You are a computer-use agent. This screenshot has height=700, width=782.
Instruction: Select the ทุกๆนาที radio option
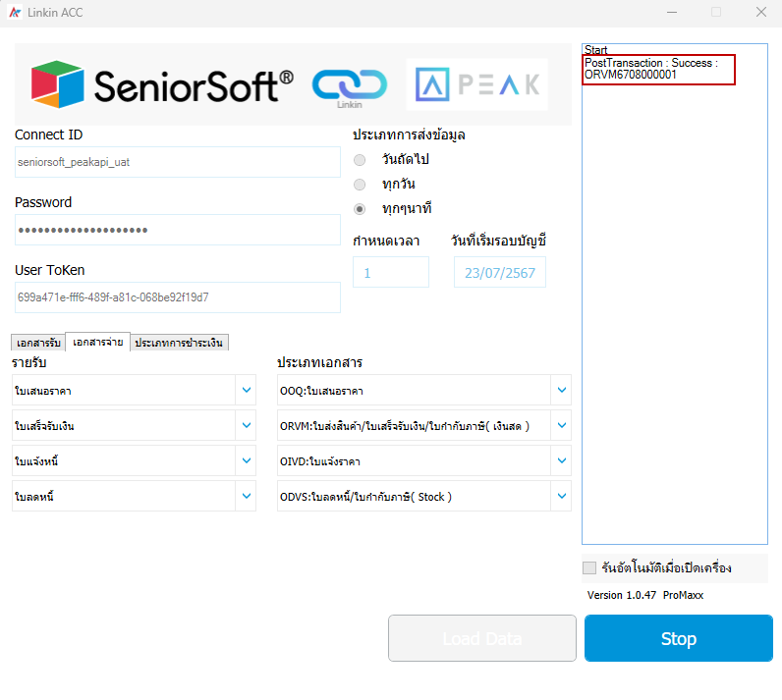(360, 209)
